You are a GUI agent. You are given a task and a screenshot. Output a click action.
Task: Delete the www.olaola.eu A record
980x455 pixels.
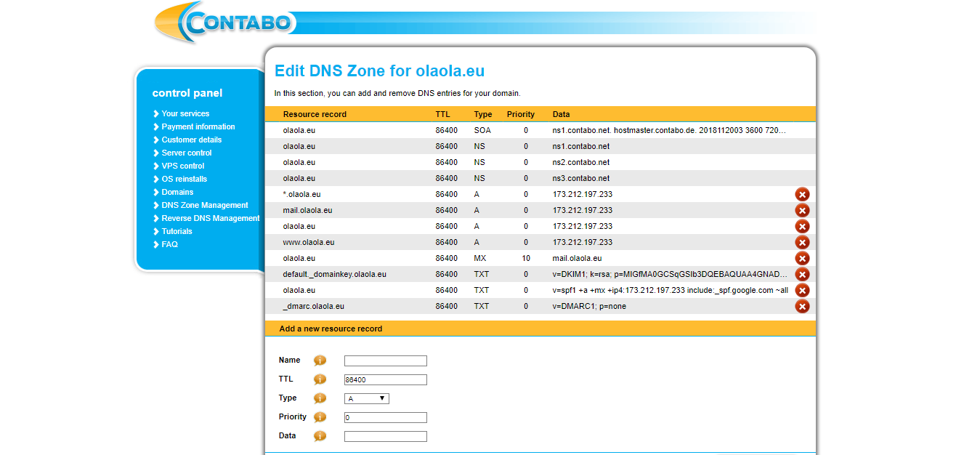[x=802, y=242]
